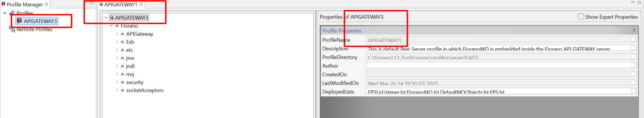Image resolution: width=644 pixels, height=118 pixels.
Task: Expand the security tree node
Action: pyautogui.click(x=117, y=82)
